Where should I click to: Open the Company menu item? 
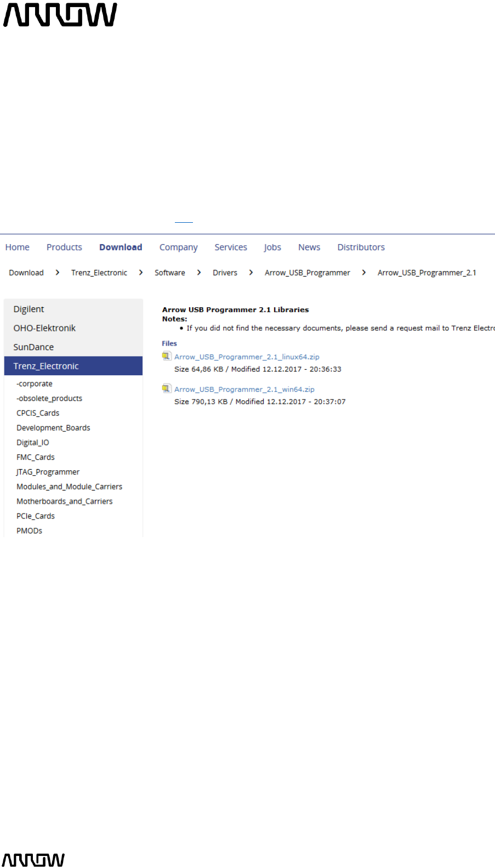click(x=179, y=247)
